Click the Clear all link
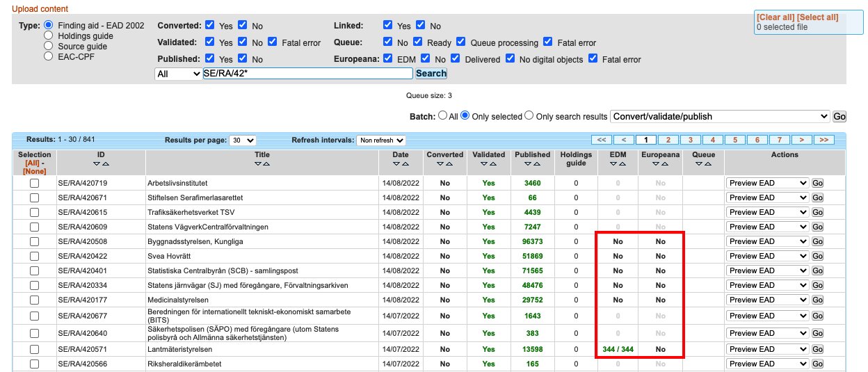 (x=775, y=17)
